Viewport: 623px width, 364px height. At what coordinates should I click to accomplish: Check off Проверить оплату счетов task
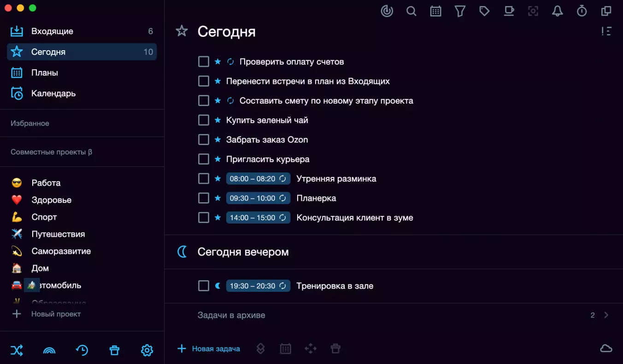pyautogui.click(x=204, y=62)
